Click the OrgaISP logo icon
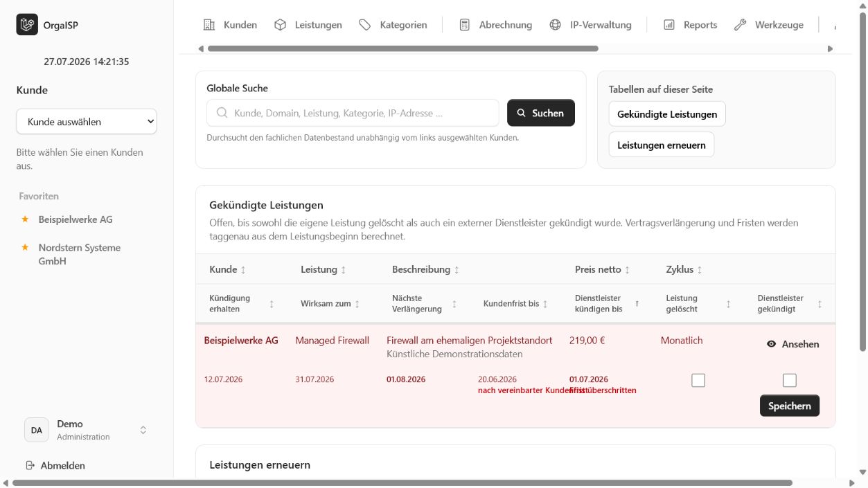This screenshot has height=488, width=868. click(27, 25)
